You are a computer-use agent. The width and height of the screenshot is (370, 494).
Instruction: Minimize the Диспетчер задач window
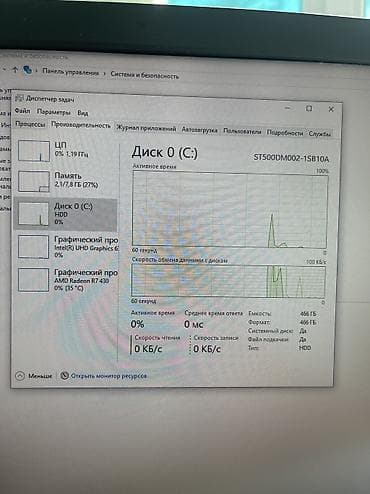coord(287,108)
